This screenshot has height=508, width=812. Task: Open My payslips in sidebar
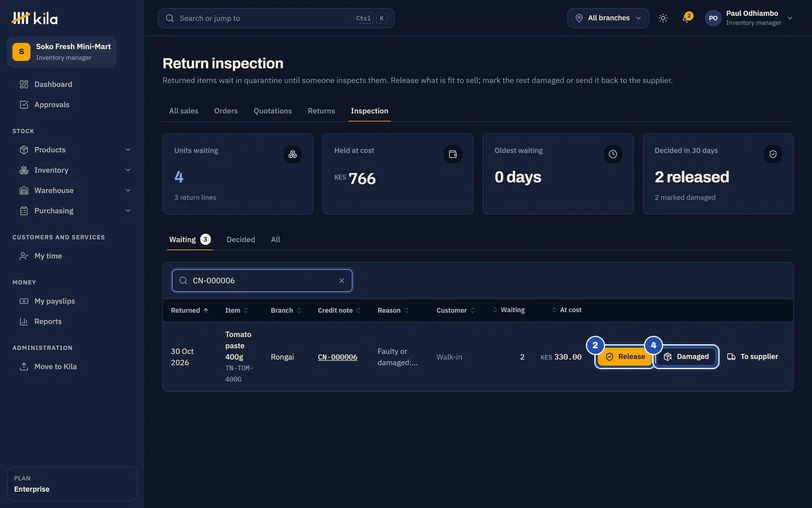[72, 301]
